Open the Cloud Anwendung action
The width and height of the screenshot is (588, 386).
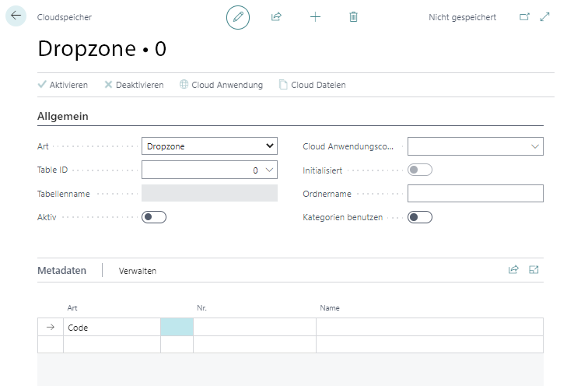tap(221, 85)
